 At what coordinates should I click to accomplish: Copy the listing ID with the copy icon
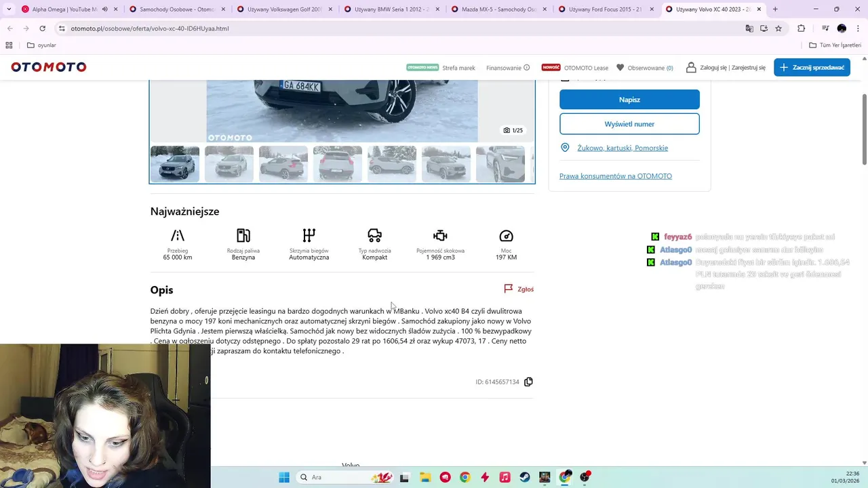pyautogui.click(x=528, y=382)
